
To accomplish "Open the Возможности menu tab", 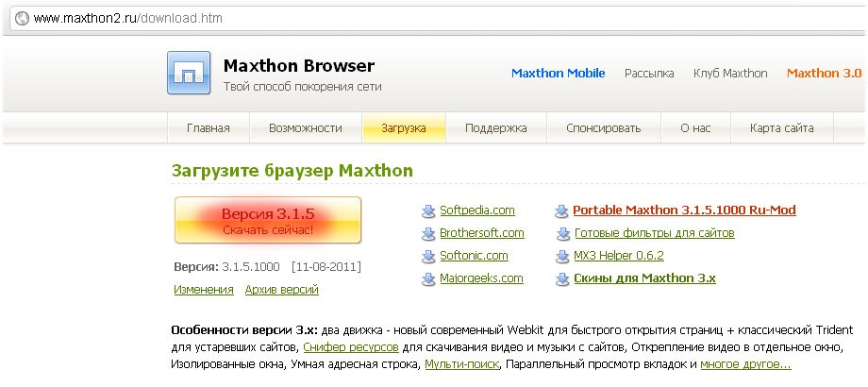I will tap(306, 128).
